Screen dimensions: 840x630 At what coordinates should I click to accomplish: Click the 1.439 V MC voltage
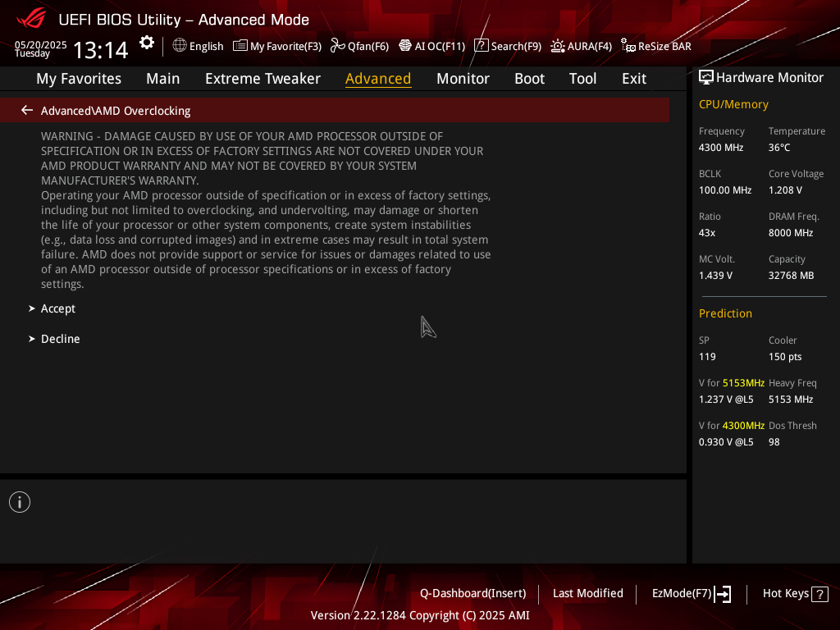[715, 276]
